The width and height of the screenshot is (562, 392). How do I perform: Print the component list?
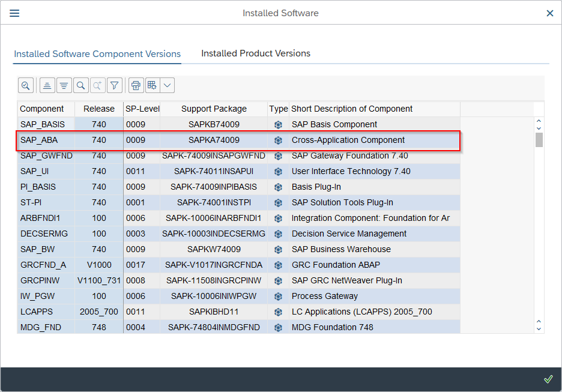(x=136, y=85)
